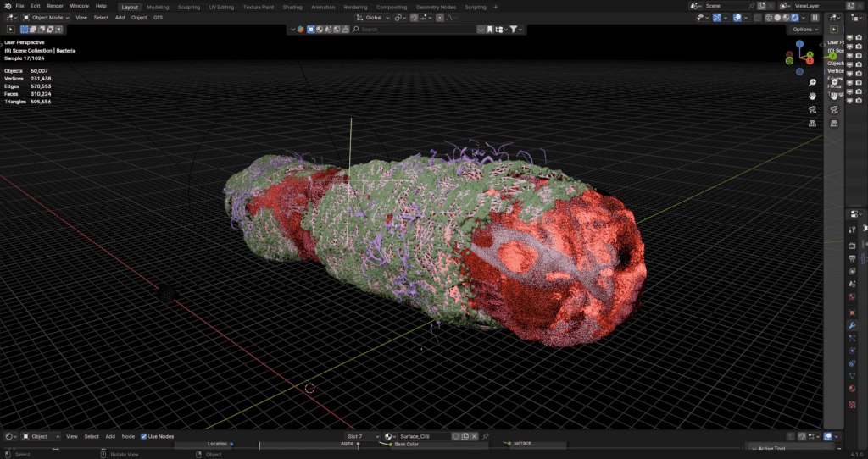Click the Add menu in node editor header

pyautogui.click(x=110, y=436)
